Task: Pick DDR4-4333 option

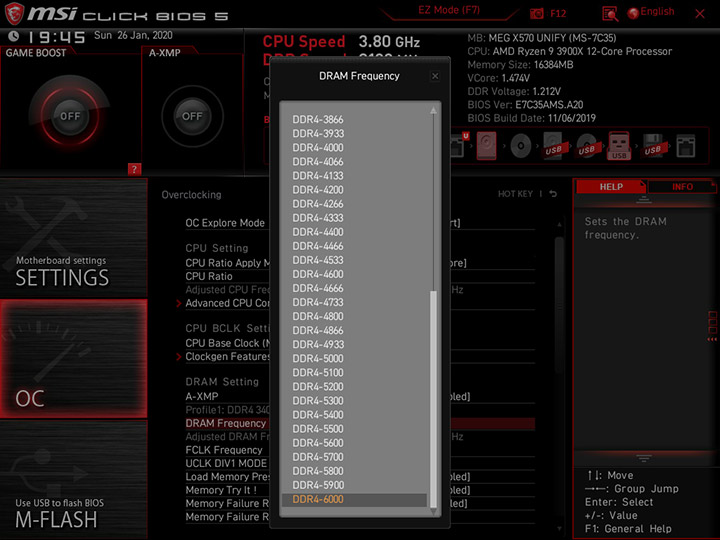Action: coord(318,218)
